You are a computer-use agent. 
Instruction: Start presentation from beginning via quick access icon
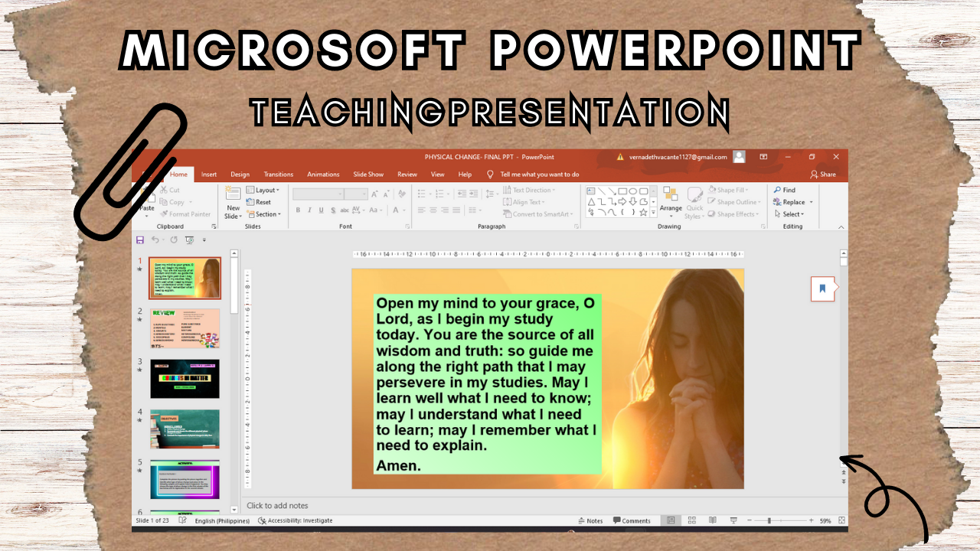[189, 240]
